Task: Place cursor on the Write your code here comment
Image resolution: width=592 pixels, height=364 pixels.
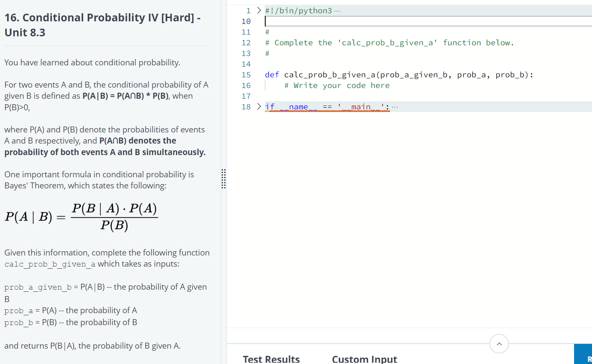Action: pyautogui.click(x=337, y=85)
